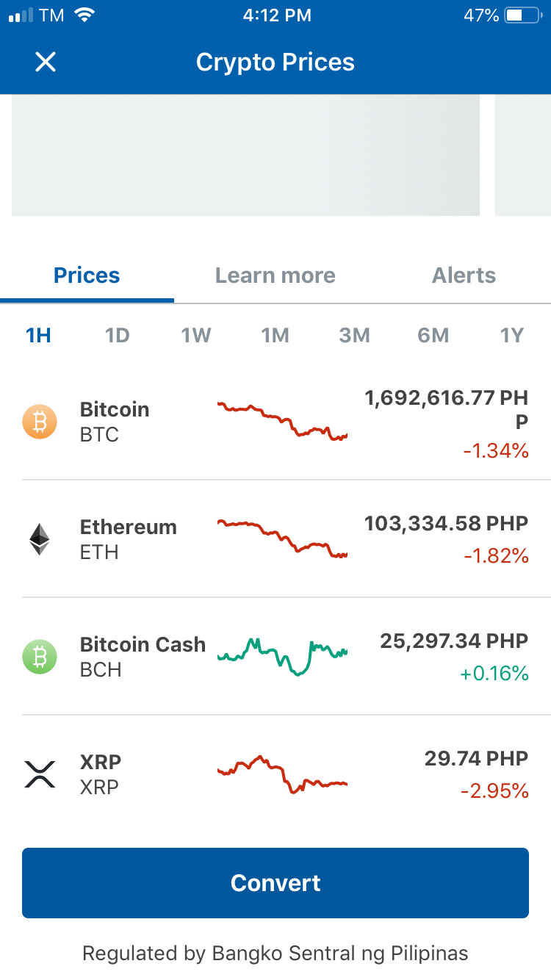
Task: Choose the 1Y time range
Action: (x=512, y=336)
